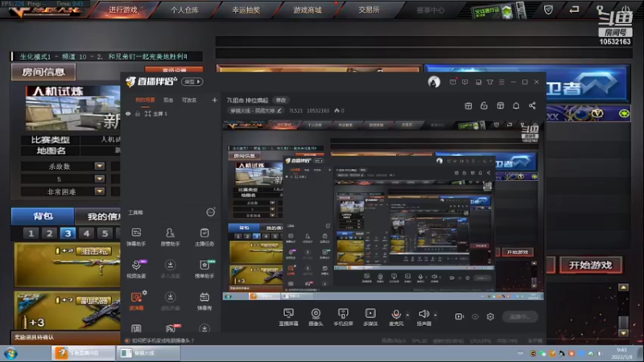Click the toolbox more options icon
This screenshot has height=362, width=644.
click(x=210, y=212)
